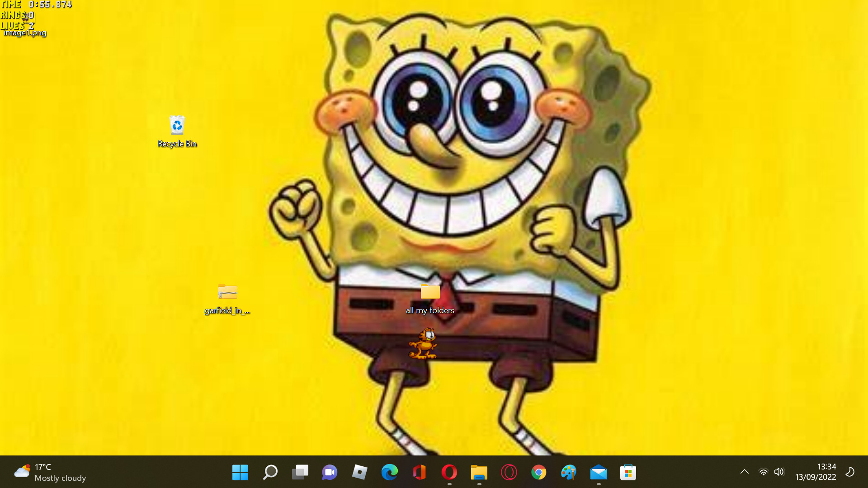Select the garfield_in zip archive
This screenshot has width=868, height=488.
tap(227, 299)
